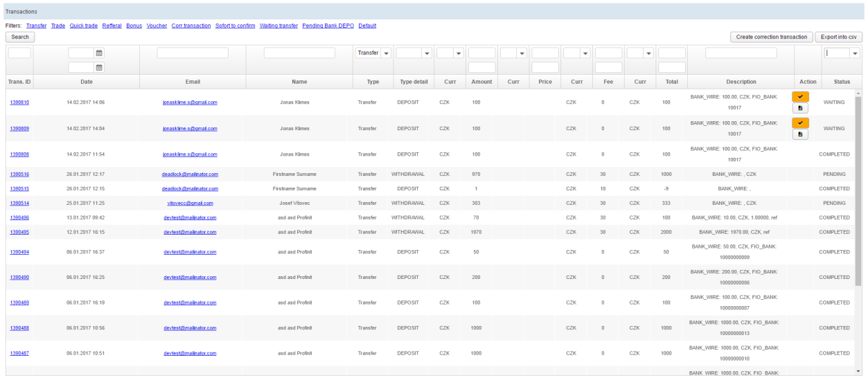Sort by the Status column header
Image resolution: width=868 pixels, height=378 pixels.
(x=842, y=82)
